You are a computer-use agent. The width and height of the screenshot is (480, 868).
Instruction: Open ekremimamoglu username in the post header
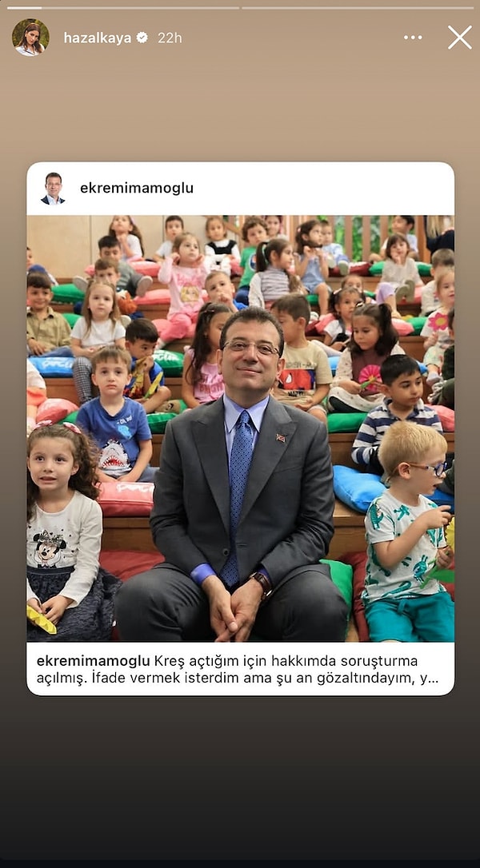click(137, 188)
